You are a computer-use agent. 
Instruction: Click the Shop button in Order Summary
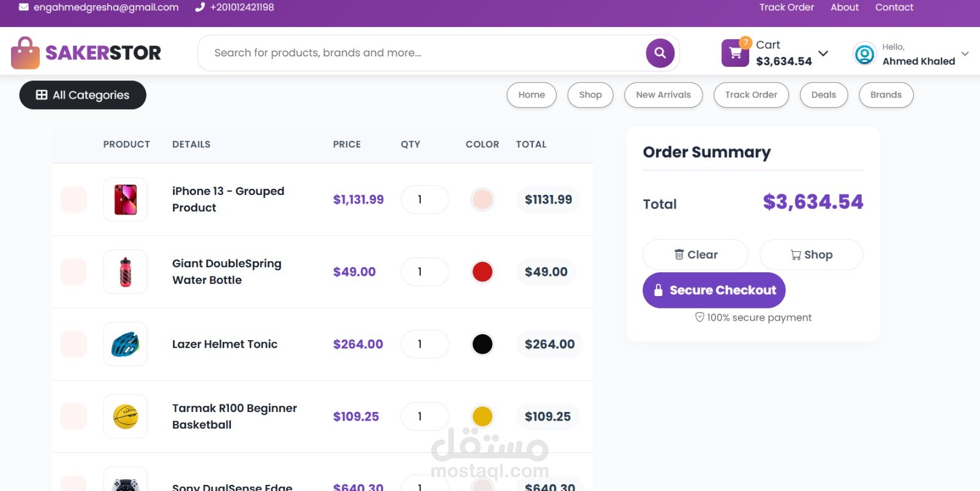click(x=812, y=254)
